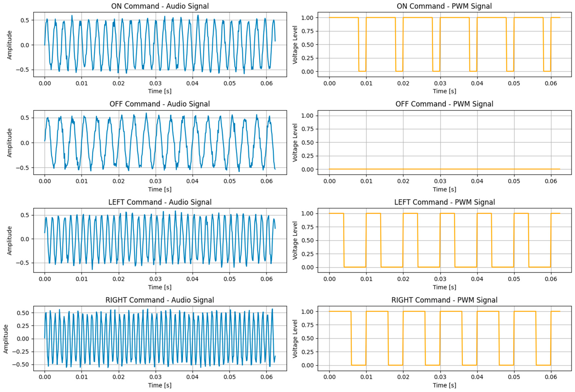
Task: Click the LEFT Command - PWM Signal title
Action: [444, 202]
